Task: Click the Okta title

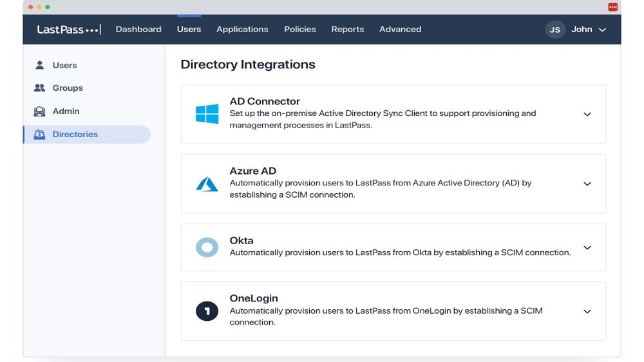Action: coord(241,240)
